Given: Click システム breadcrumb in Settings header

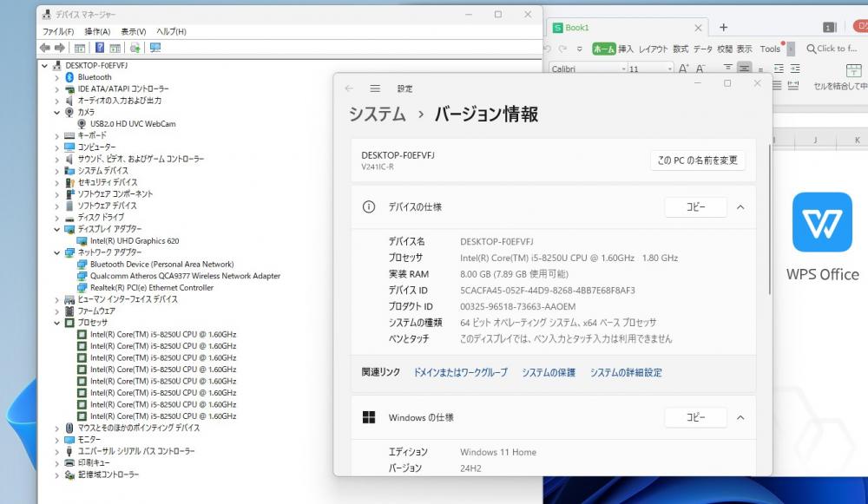Looking at the screenshot, I should click(377, 114).
